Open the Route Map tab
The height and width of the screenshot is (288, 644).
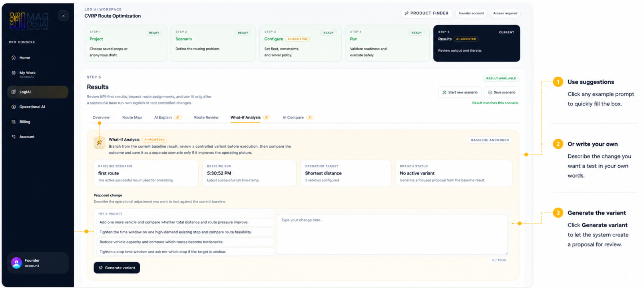tap(132, 118)
